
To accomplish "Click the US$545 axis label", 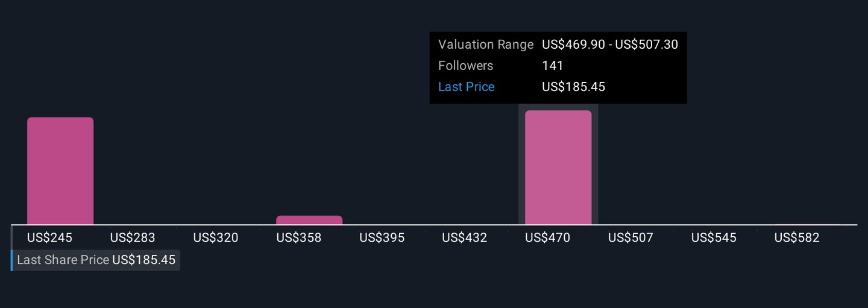I will click(x=714, y=237).
